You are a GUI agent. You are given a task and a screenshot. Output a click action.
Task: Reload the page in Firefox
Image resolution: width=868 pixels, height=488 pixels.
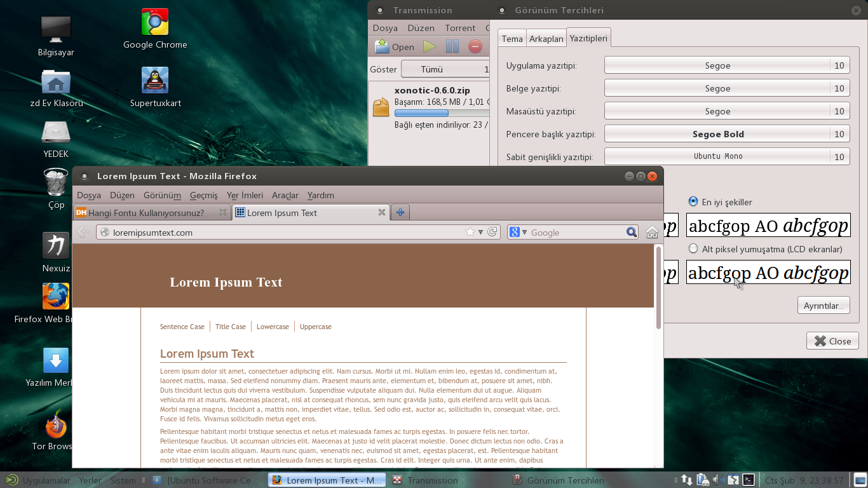492,232
